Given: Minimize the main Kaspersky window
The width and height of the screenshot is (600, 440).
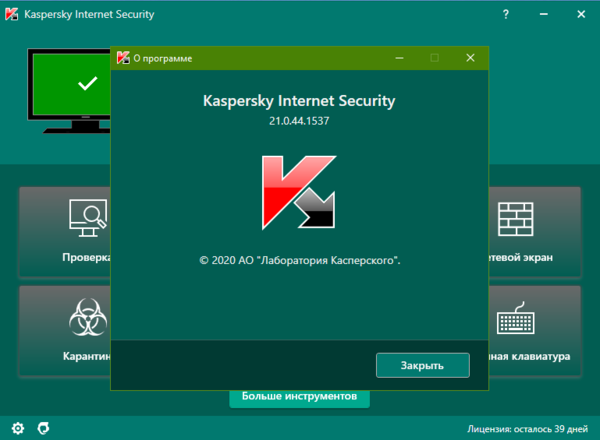Looking at the screenshot, I should (544, 14).
